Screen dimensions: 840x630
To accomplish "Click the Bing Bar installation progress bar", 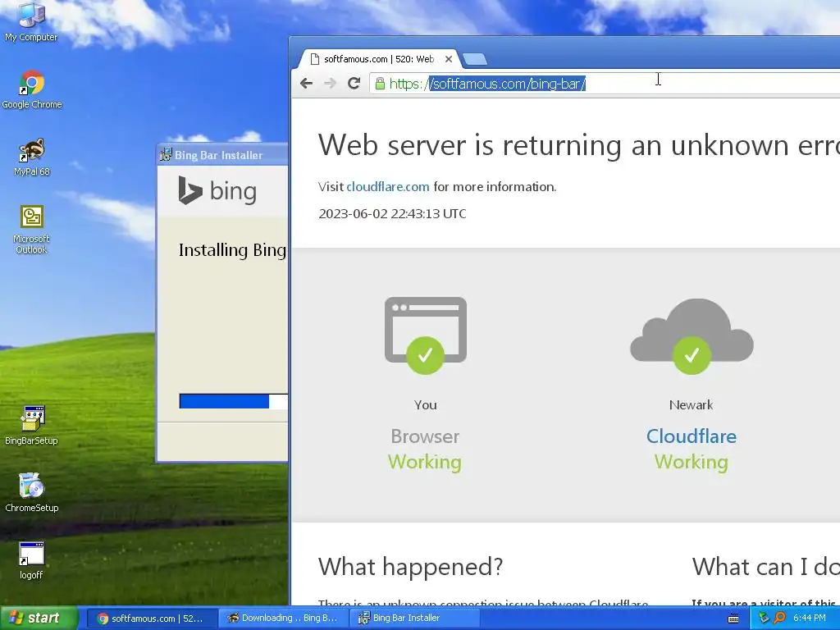I will point(234,401).
